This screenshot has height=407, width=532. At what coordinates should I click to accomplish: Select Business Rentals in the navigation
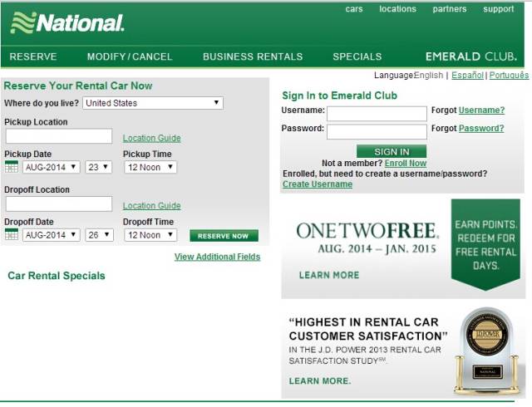[253, 56]
